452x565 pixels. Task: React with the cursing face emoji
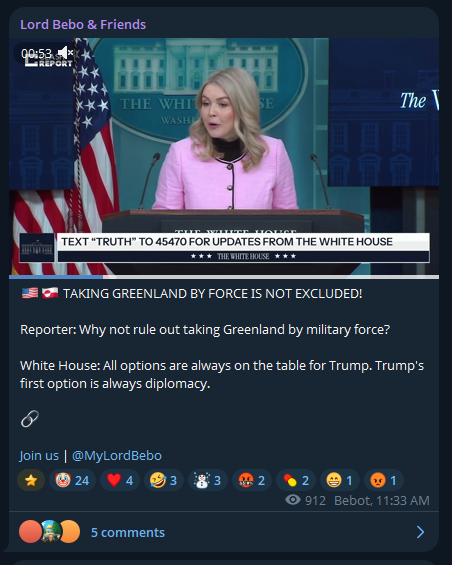coord(252,480)
